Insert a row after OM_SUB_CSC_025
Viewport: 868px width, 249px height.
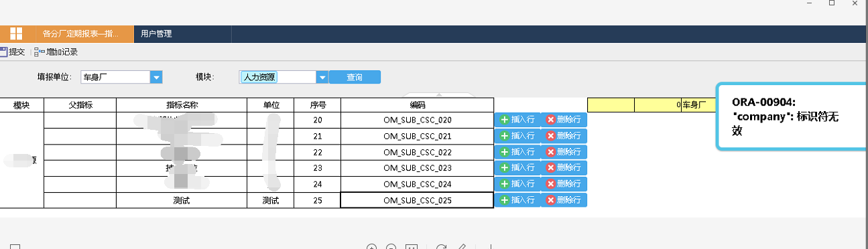coord(517,200)
